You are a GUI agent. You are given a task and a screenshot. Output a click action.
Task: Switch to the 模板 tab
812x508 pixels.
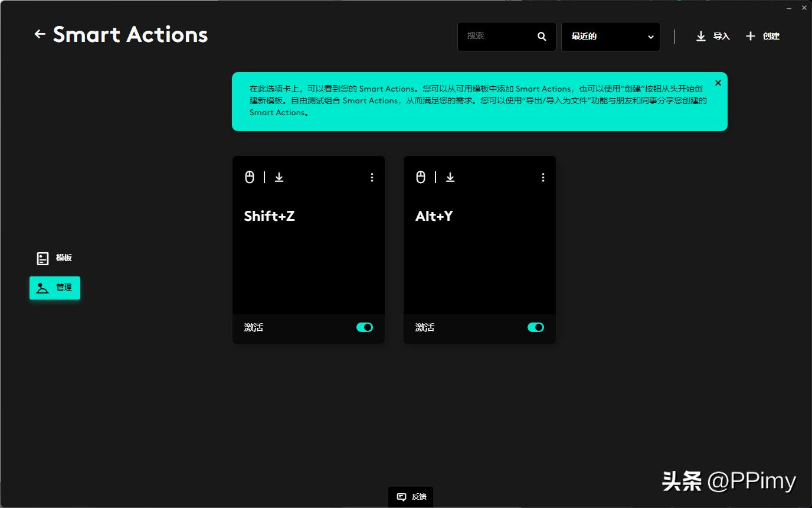click(x=54, y=258)
